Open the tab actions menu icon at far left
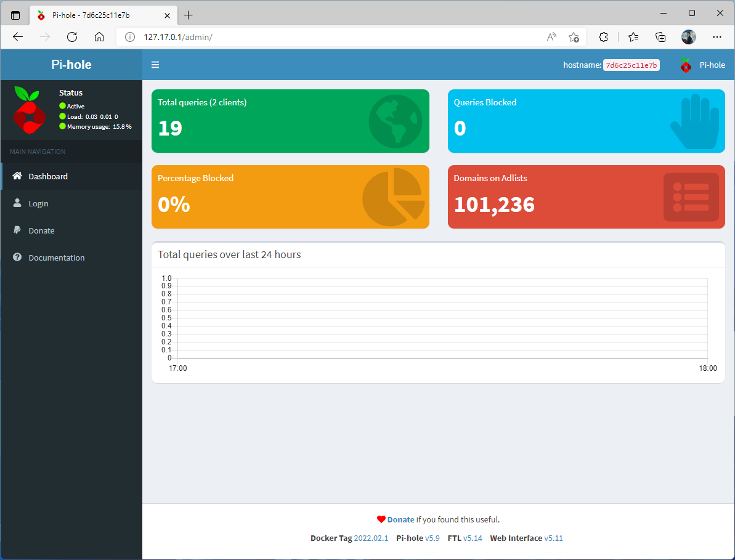This screenshot has height=560, width=735. tap(15, 15)
